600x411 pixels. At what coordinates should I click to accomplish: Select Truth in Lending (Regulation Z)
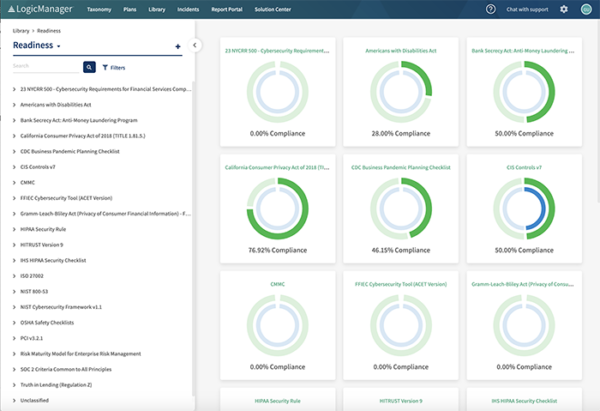point(56,385)
